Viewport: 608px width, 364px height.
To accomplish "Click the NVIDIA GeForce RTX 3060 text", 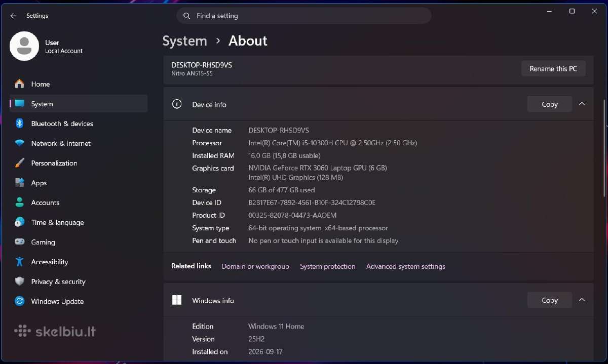I will [318, 168].
